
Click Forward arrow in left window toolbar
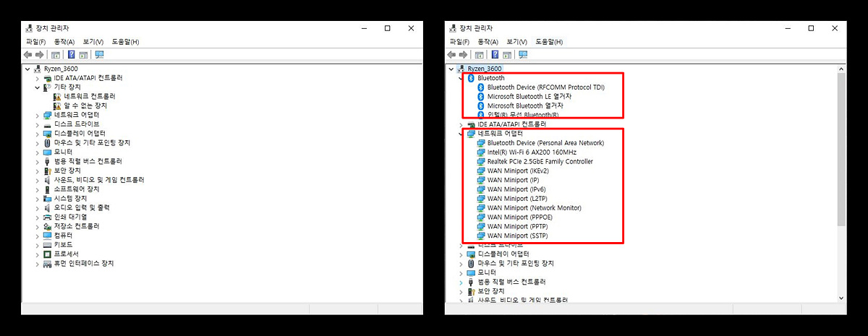[x=38, y=55]
